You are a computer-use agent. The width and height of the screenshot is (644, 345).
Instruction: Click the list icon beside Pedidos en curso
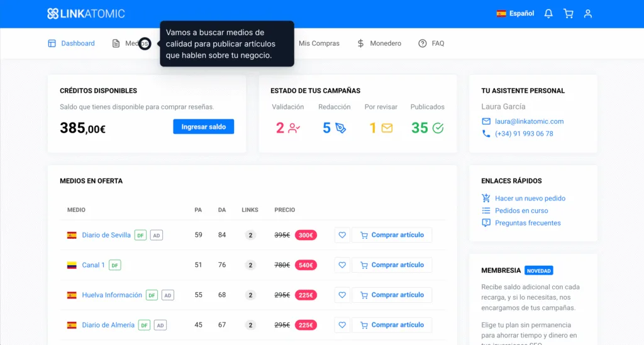pos(486,211)
